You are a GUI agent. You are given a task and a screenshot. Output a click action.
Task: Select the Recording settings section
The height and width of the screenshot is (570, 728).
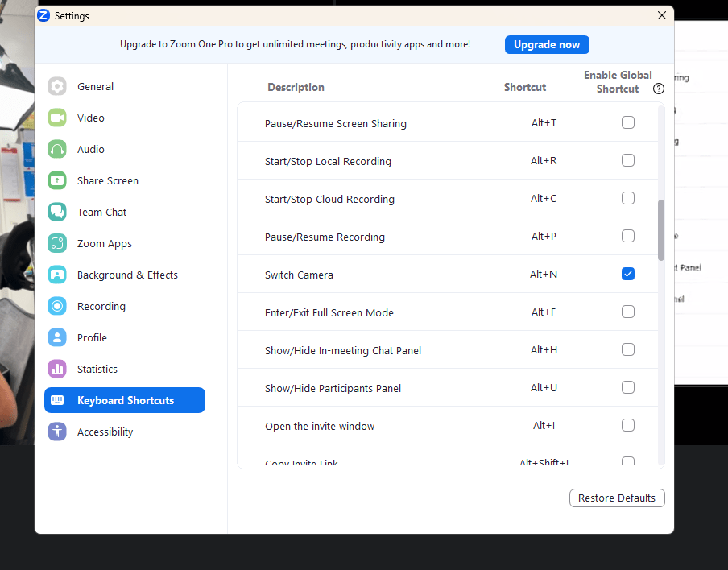pos(125,307)
